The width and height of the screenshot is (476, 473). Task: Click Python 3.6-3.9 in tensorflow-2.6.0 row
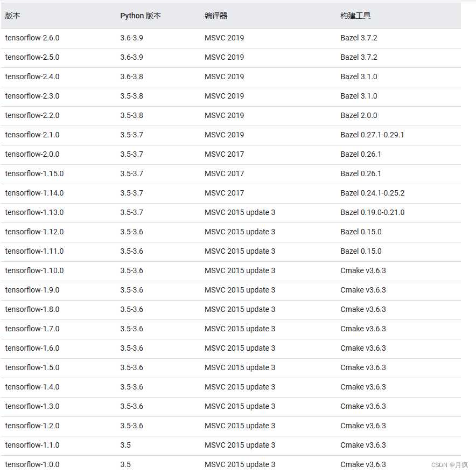pyautogui.click(x=131, y=38)
